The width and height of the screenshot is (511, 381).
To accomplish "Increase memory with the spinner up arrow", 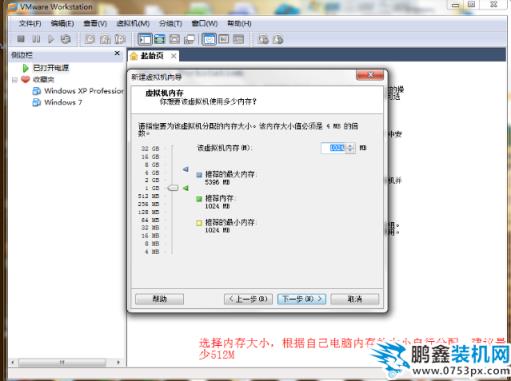I will coord(350,146).
